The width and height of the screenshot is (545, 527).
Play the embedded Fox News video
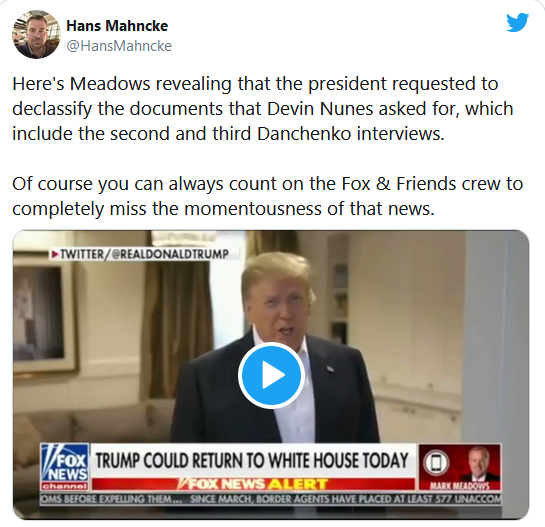tap(271, 375)
